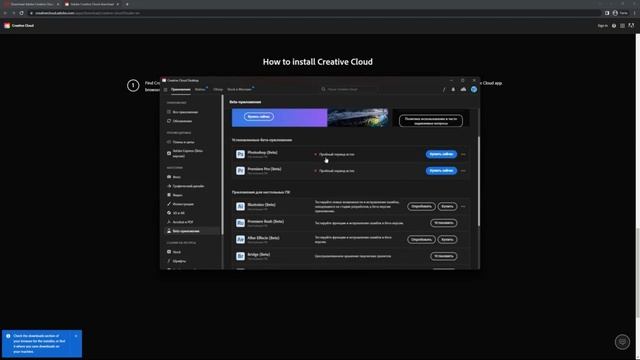640x360 pixels.
Task: Open more options for Photoshop (Beta) row
Action: pyautogui.click(x=463, y=154)
